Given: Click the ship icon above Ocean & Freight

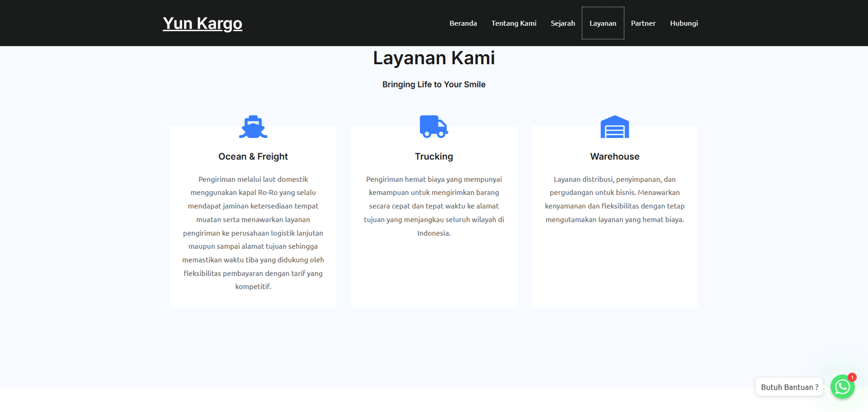Looking at the screenshot, I should (253, 127).
